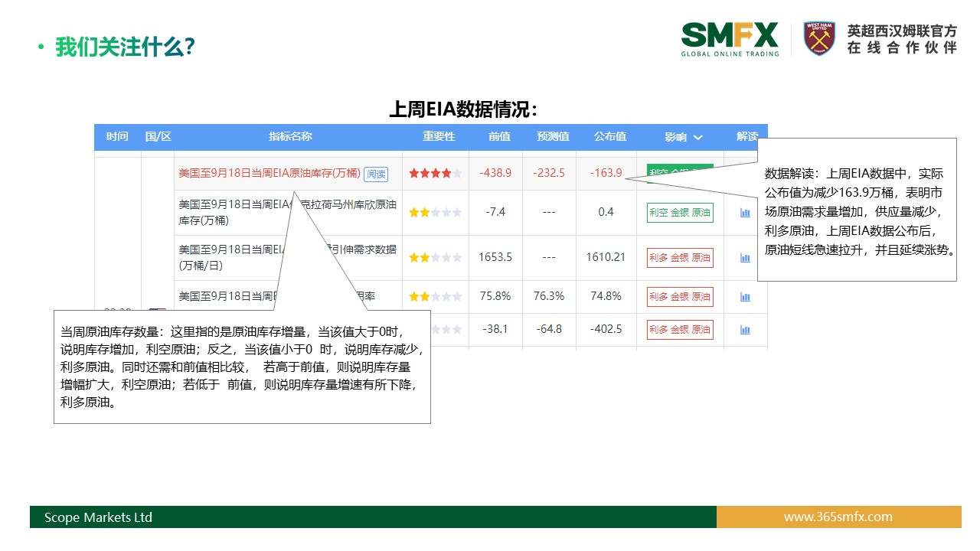Screen dimensions: 980x551
Task: Open the www.365smfx.com link
Action: coord(838,517)
